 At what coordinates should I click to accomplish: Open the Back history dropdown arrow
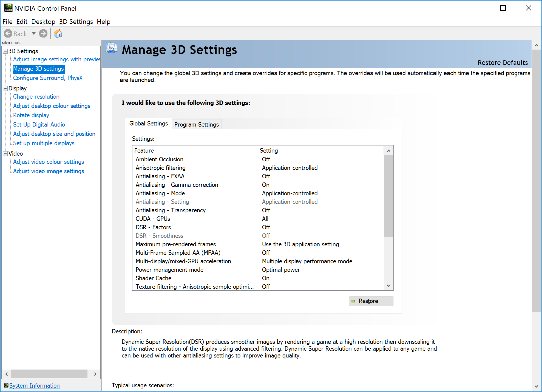pos(34,34)
